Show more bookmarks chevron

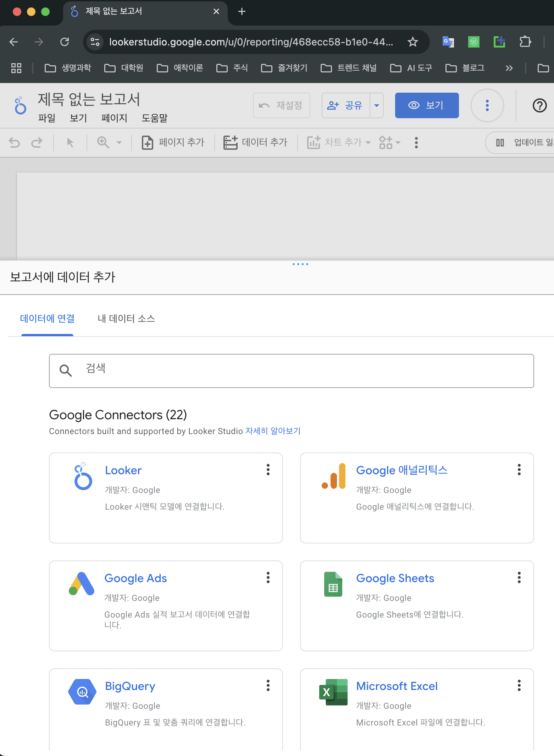(509, 68)
